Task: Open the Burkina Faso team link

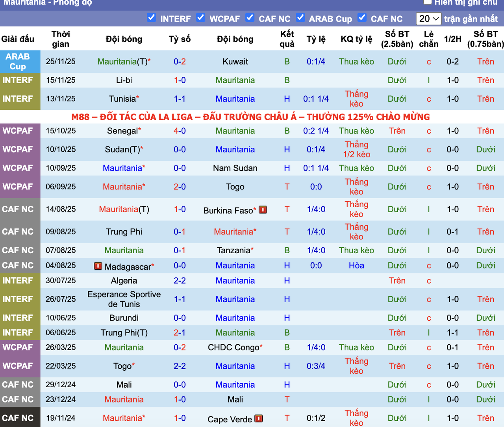Action: (228, 210)
